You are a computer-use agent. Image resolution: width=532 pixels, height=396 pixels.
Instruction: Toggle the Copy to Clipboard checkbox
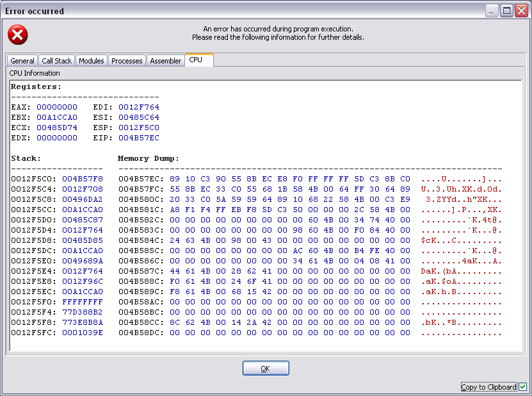tap(522, 386)
